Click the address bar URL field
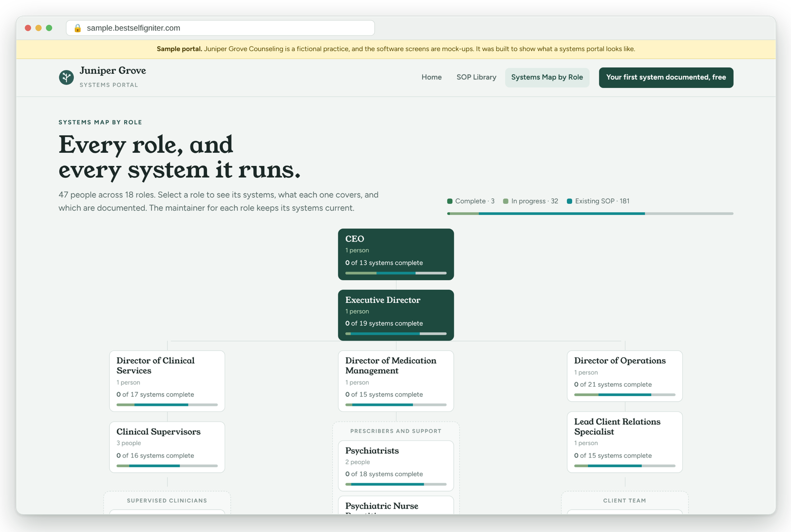This screenshot has width=791, height=532. [220, 28]
